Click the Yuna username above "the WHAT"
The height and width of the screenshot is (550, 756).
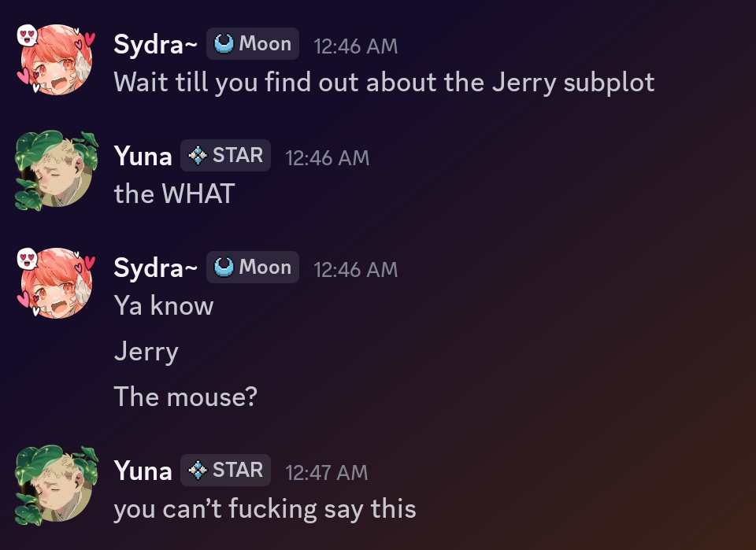coord(143,157)
